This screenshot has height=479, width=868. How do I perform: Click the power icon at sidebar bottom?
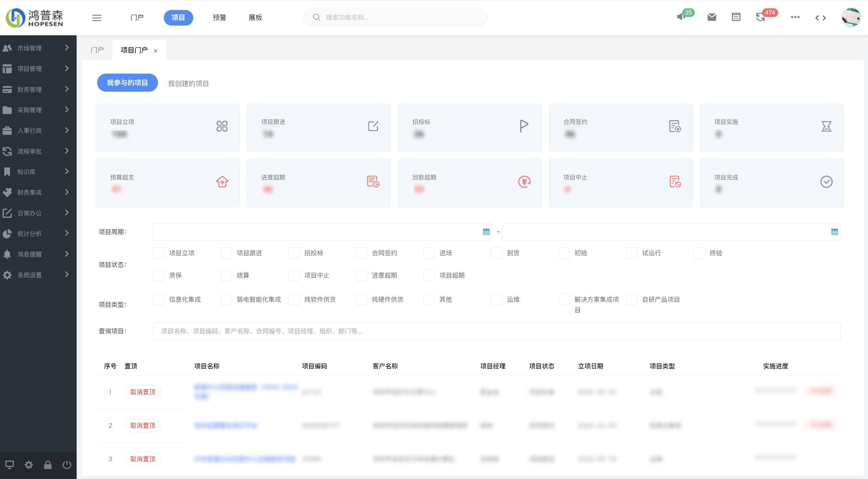click(67, 465)
